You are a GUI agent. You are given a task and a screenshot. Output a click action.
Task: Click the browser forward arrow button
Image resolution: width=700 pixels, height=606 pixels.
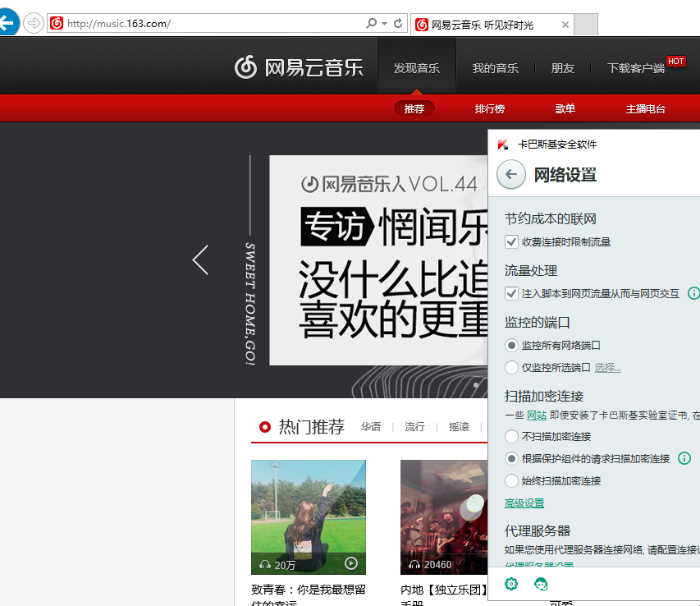point(34,23)
